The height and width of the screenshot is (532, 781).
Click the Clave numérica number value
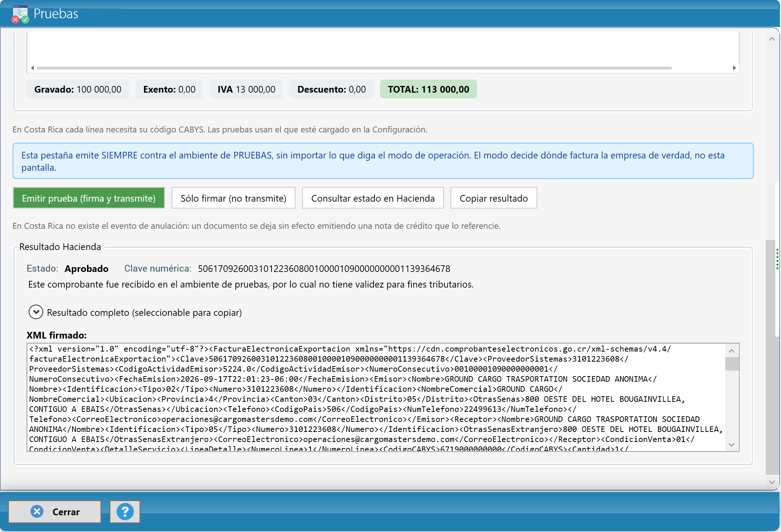click(x=324, y=269)
